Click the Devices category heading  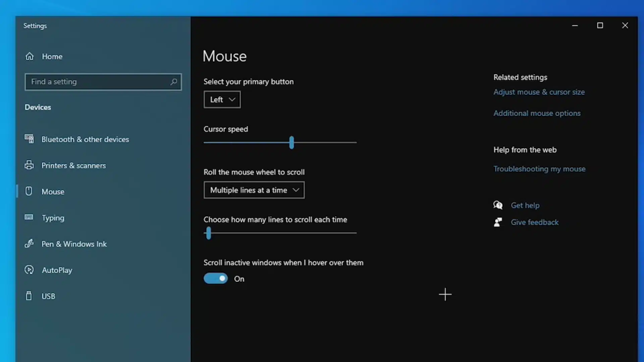(x=38, y=107)
